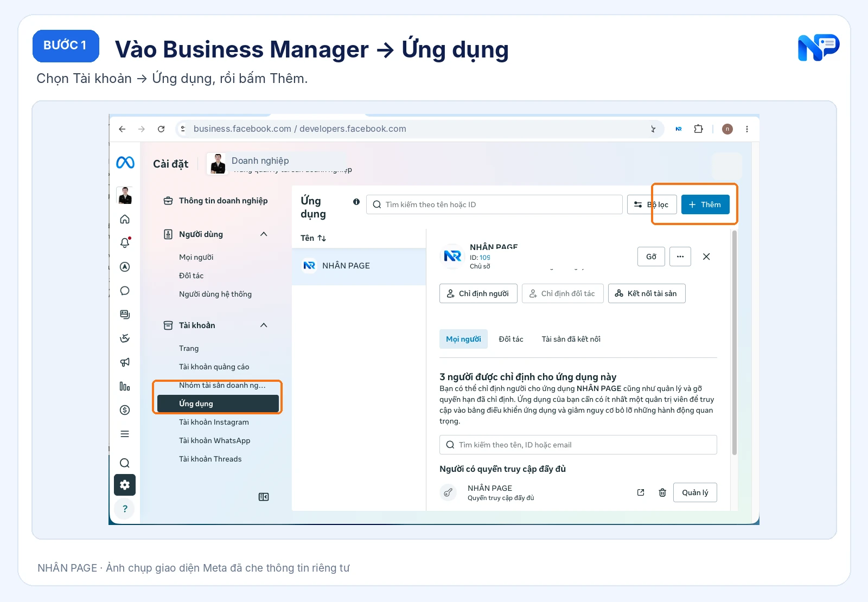Click the details panel vertical scrollbar
This screenshot has height=602, width=868.
tap(735, 343)
